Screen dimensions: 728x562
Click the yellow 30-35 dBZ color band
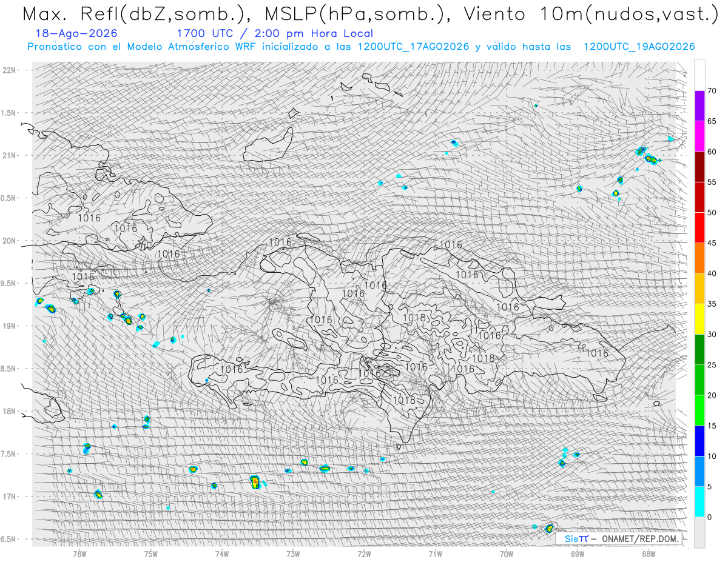(699, 319)
